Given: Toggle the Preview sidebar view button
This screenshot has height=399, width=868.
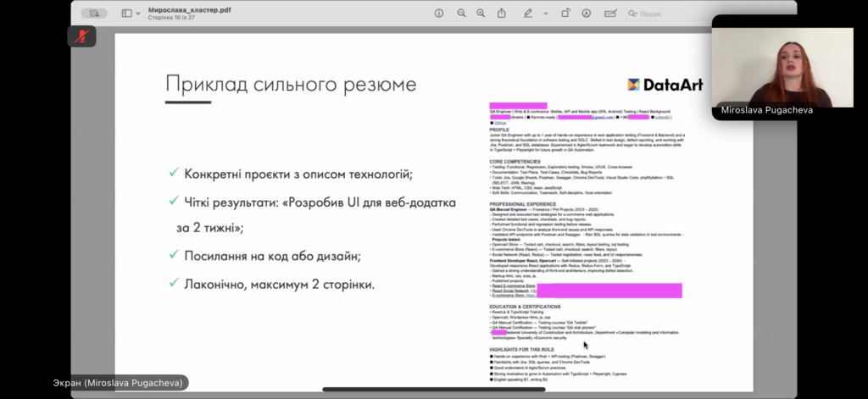Looking at the screenshot, I should pyautogui.click(x=127, y=14).
